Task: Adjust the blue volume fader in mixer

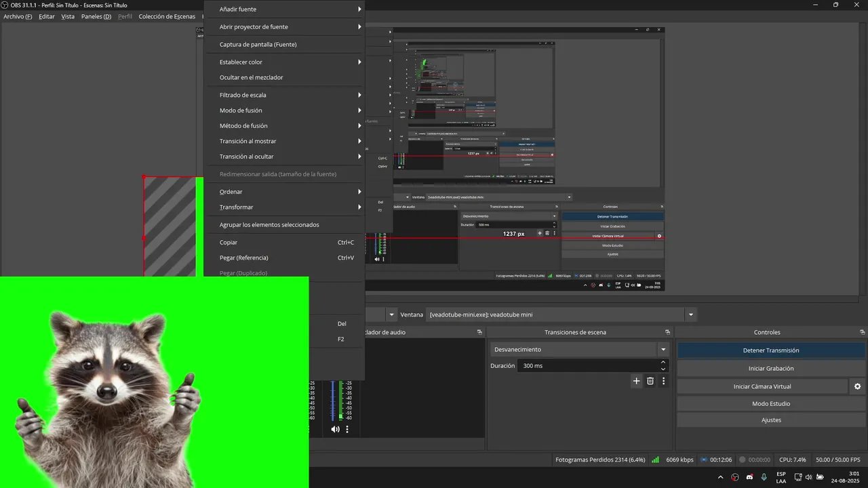Action: click(x=332, y=400)
